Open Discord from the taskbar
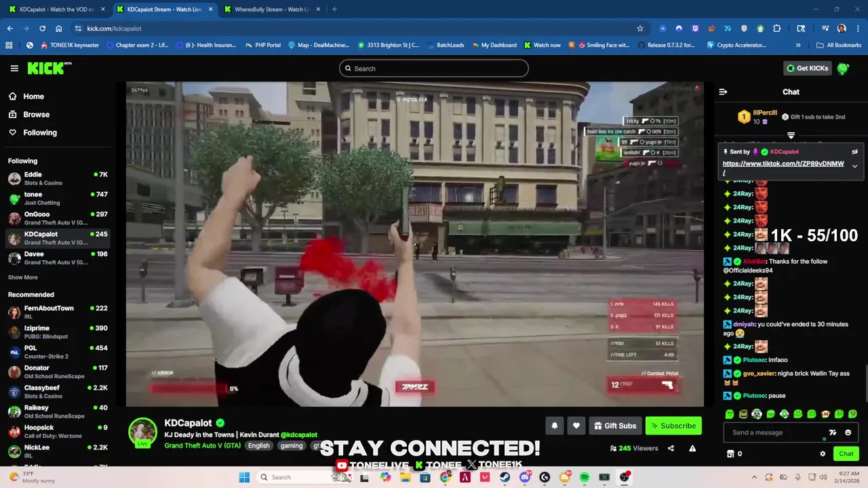This screenshot has height=488, width=868. (525, 477)
